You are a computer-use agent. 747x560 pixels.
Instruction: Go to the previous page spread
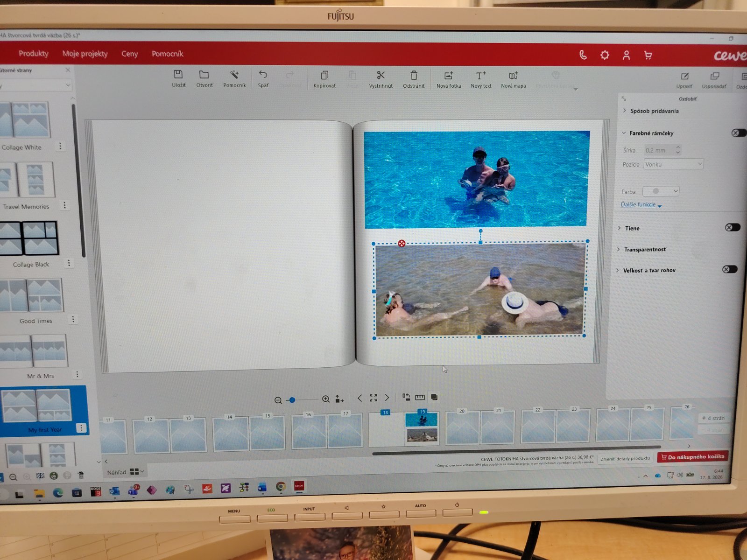click(359, 398)
